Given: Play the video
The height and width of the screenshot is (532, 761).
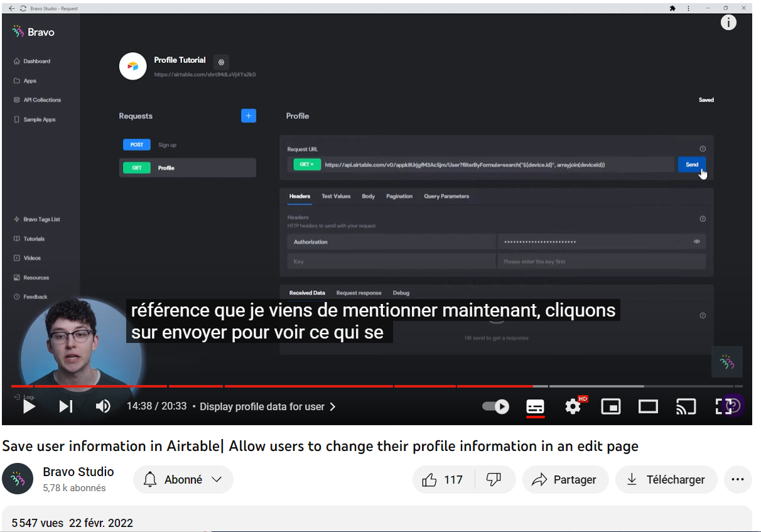Looking at the screenshot, I should [29, 406].
